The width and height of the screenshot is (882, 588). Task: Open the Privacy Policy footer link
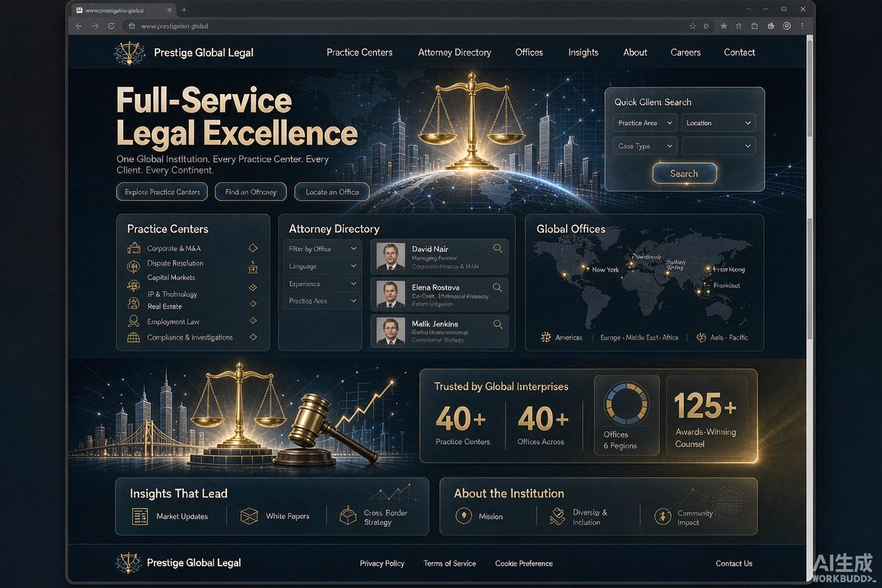coord(382,564)
